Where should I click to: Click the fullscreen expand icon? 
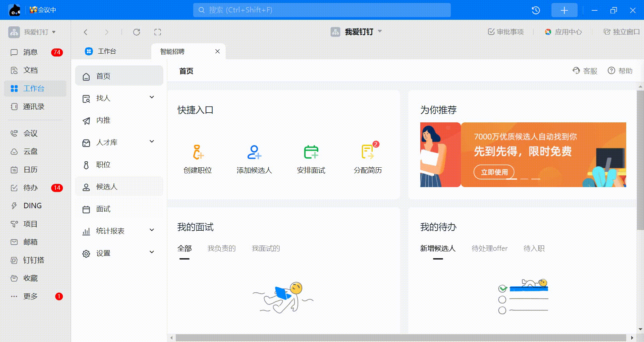158,32
